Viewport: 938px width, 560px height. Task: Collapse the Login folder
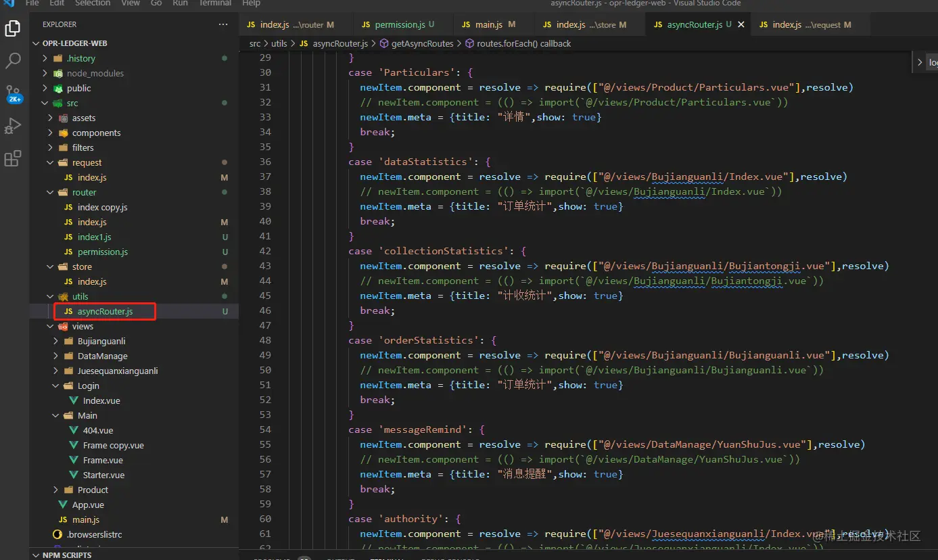[x=134, y=386]
